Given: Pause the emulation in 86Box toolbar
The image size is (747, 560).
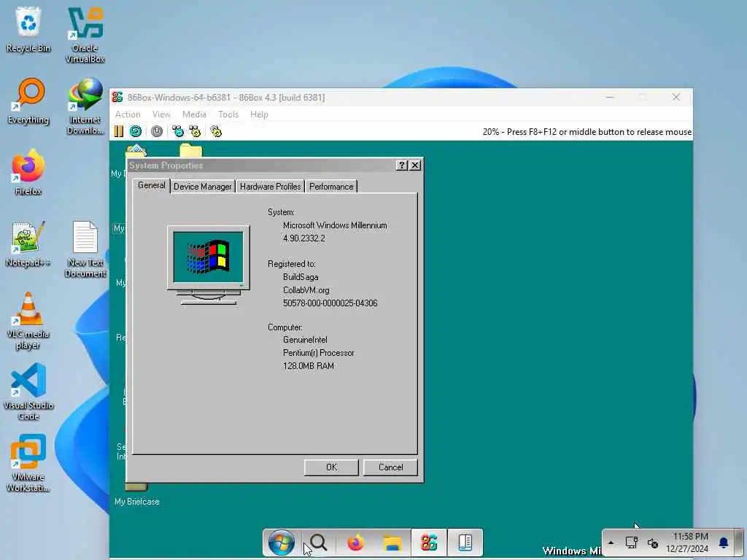Looking at the screenshot, I should [119, 131].
